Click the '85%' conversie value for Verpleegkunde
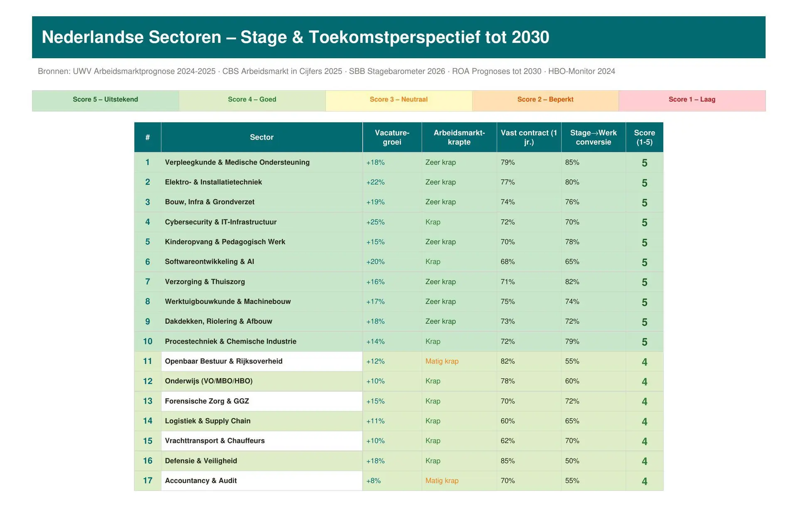Viewport: 798px width, 532px height. pos(572,163)
